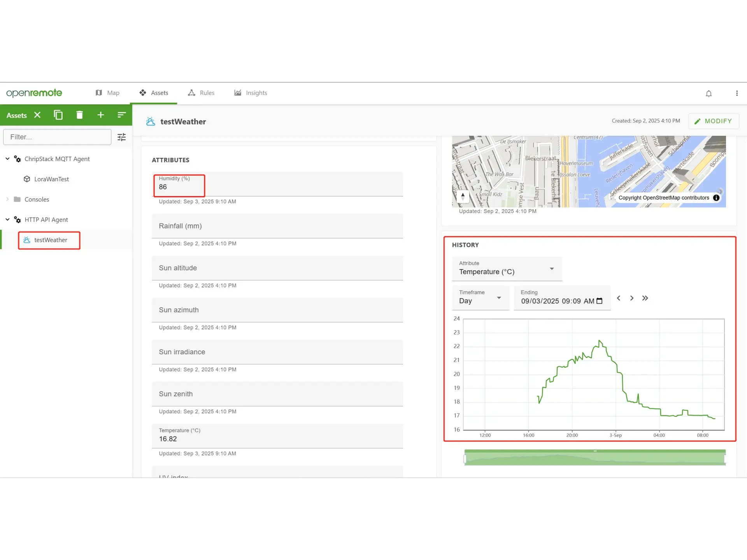This screenshot has width=747, height=560.
Task: Open the asset tree sort menu
Action: pyautogui.click(x=121, y=115)
